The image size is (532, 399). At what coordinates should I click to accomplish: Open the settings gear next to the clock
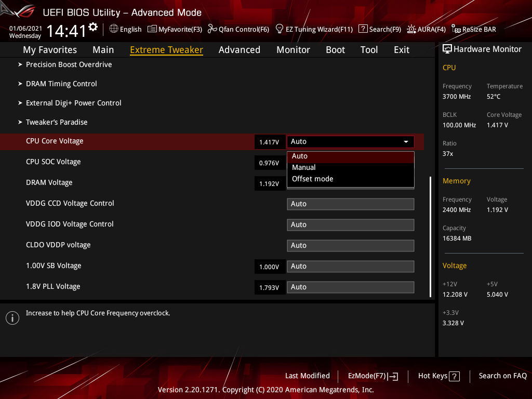(93, 27)
